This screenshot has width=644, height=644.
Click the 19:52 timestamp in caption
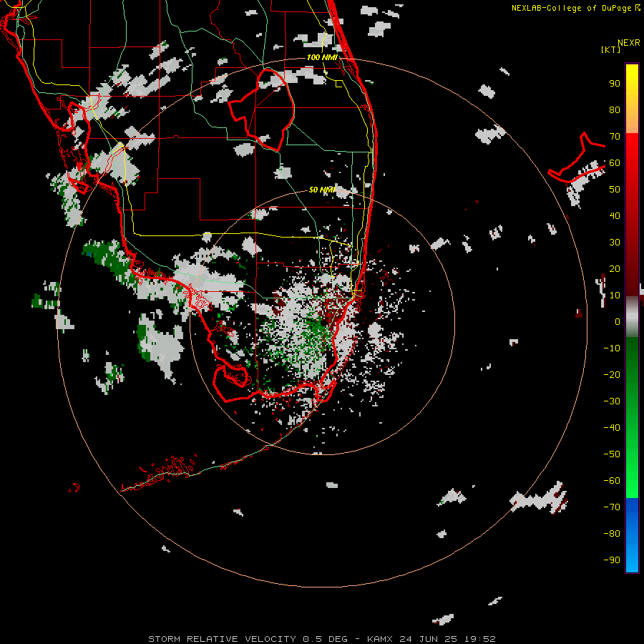(479, 639)
